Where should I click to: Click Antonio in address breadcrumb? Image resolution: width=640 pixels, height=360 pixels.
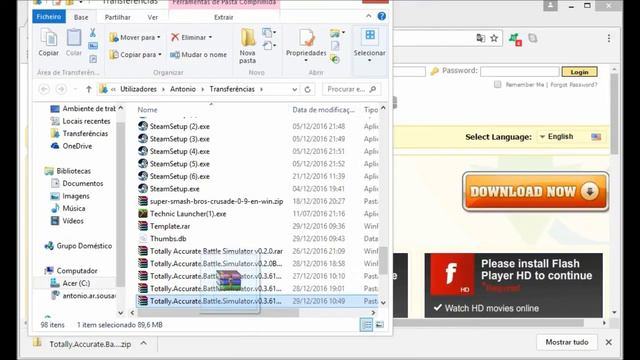[182, 89]
